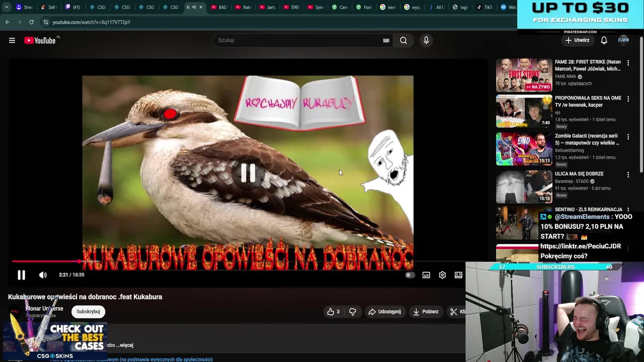
Task: Open FAME 28 FIRST STRIKE thumbnail
Action: [524, 75]
